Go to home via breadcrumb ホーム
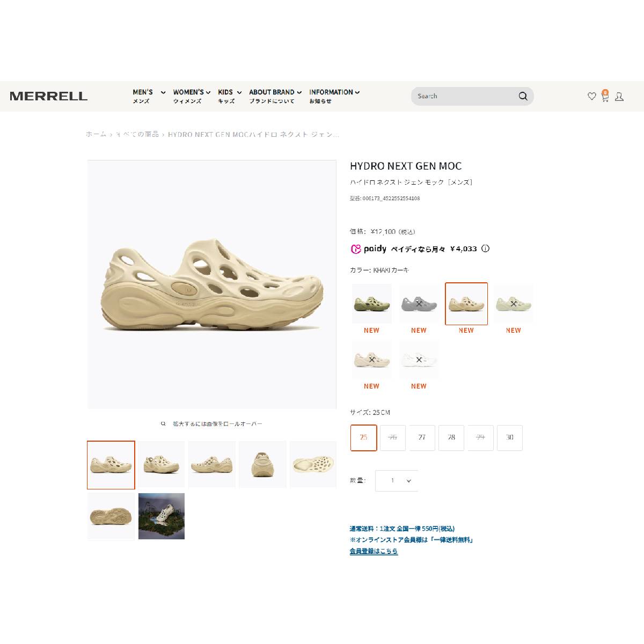 [96, 134]
